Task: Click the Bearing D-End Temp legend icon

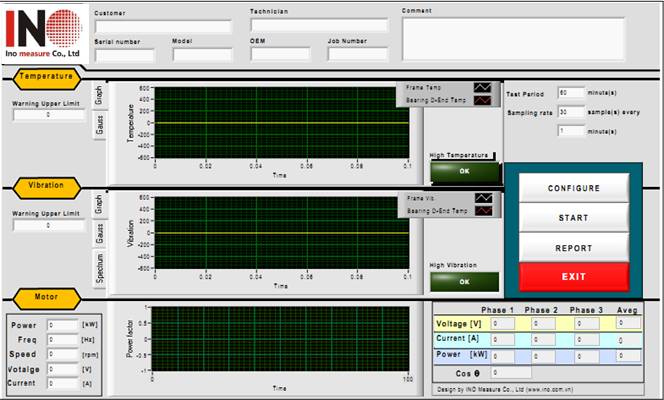Action: 482,100
